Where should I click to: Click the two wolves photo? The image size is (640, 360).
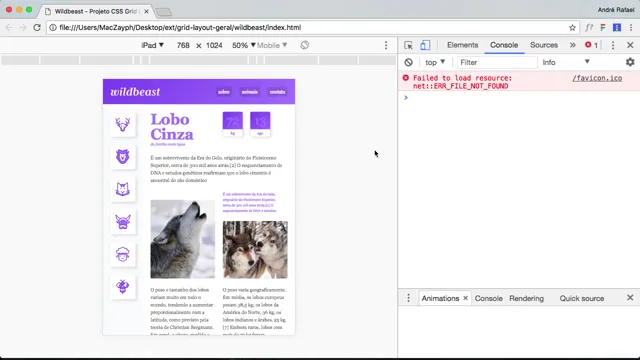[x=255, y=250]
